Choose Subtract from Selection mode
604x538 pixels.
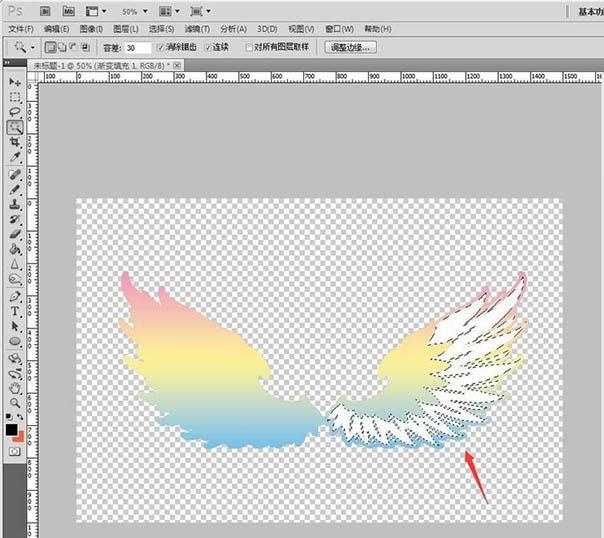coord(73,47)
